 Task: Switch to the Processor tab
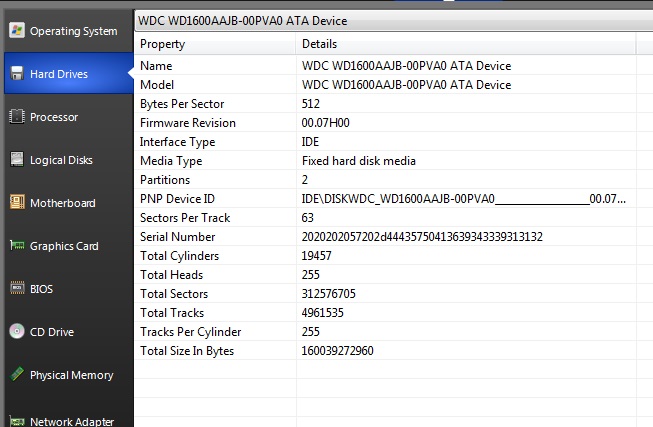click(54, 117)
